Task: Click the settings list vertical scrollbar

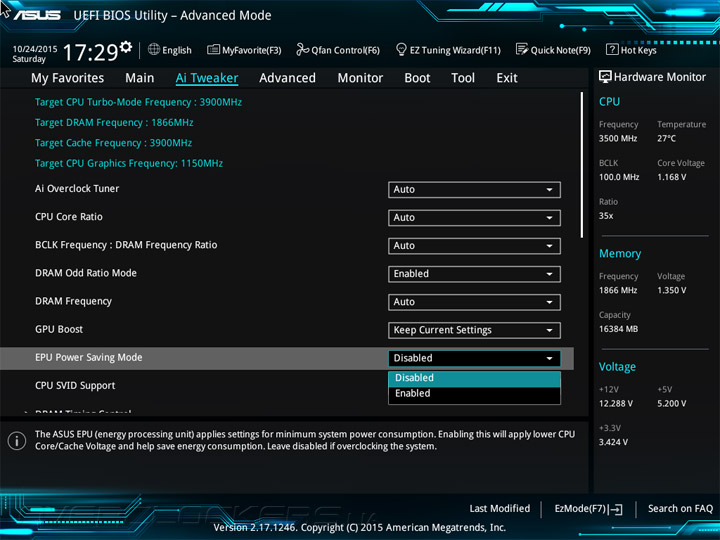Action: tap(582, 164)
